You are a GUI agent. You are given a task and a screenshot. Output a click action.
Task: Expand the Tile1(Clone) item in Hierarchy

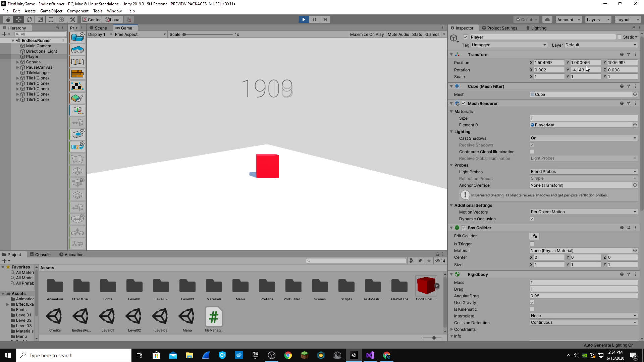[x=17, y=78]
